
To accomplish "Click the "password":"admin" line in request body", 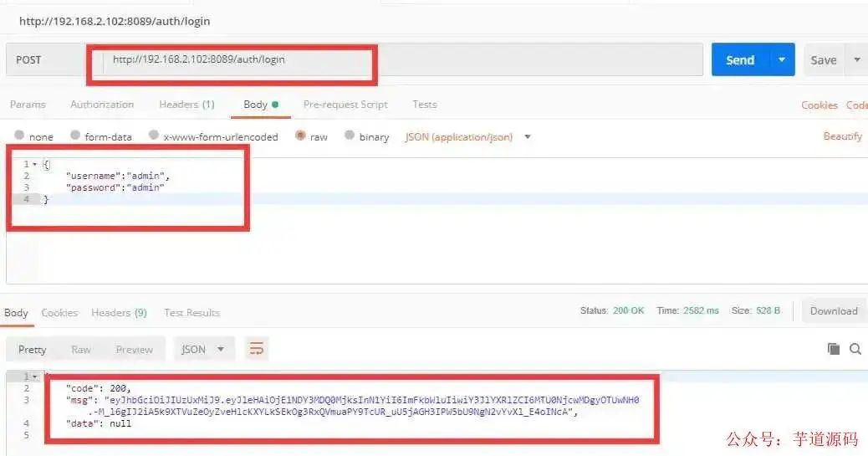I will coord(115,187).
